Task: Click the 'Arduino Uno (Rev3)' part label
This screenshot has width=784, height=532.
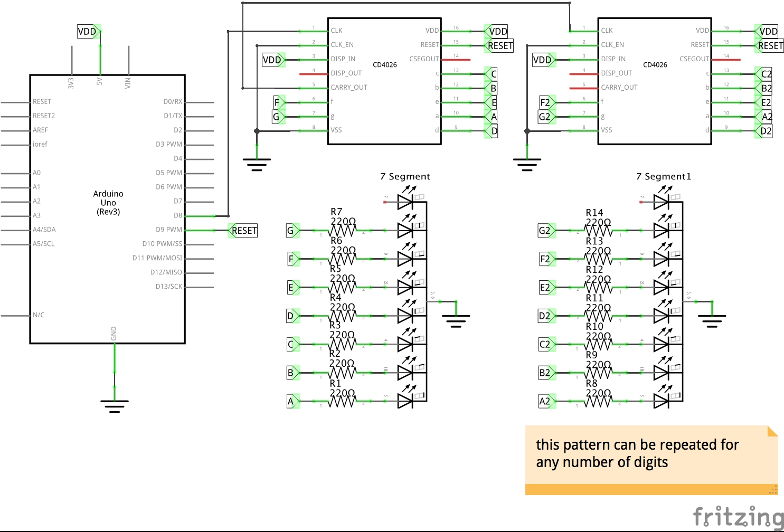Action: pos(108,203)
